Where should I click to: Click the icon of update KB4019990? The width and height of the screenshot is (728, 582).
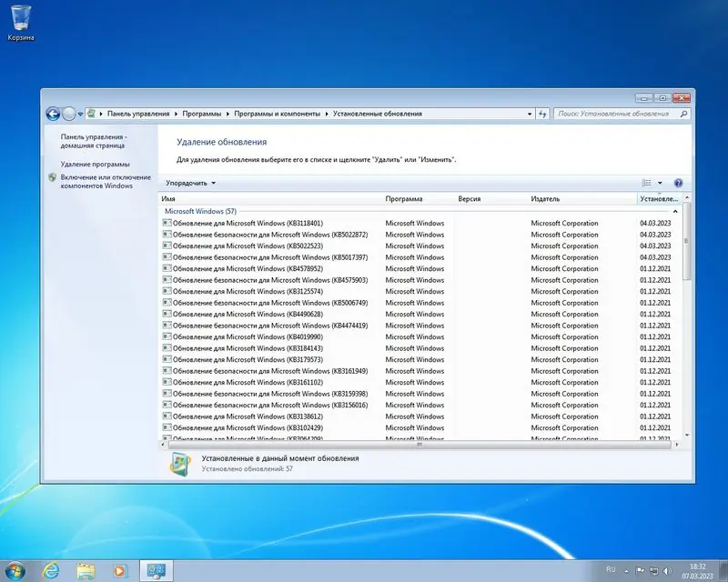(x=167, y=336)
